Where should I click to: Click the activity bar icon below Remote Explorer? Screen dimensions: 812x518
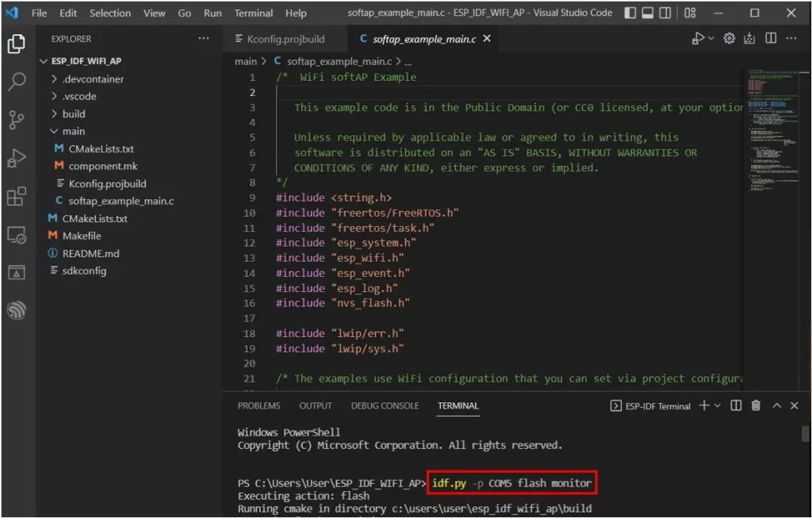(17, 272)
